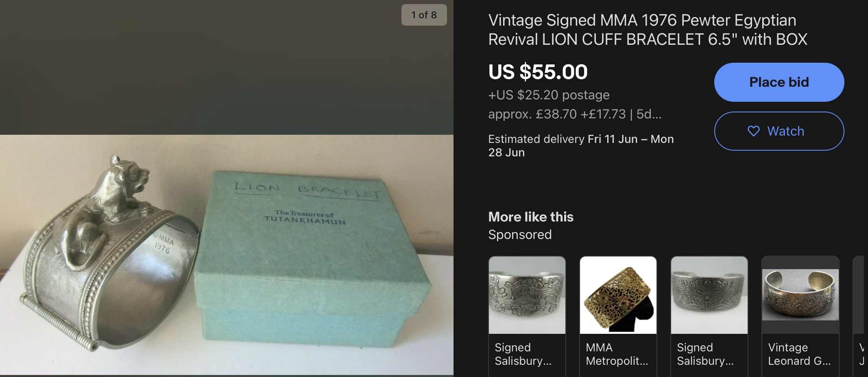This screenshot has width=868, height=377.
Task: Click the +US $25.20 postage text
Action: 549,95
